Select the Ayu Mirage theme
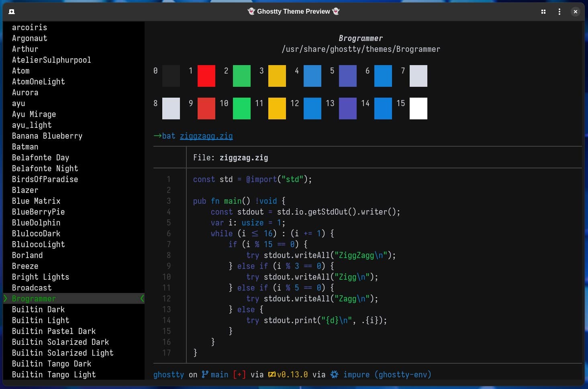Screen dimensions: 588x389 (34, 114)
